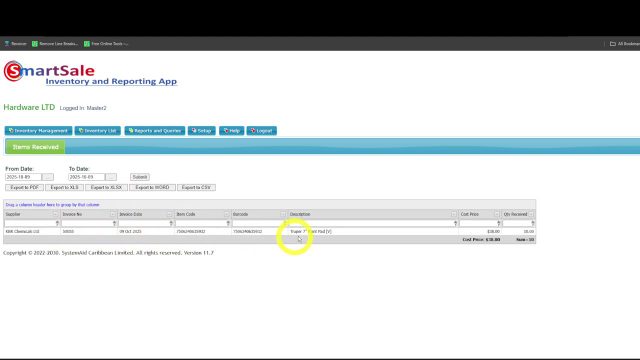
Task: Select the Items Received tab
Action: tap(36, 147)
